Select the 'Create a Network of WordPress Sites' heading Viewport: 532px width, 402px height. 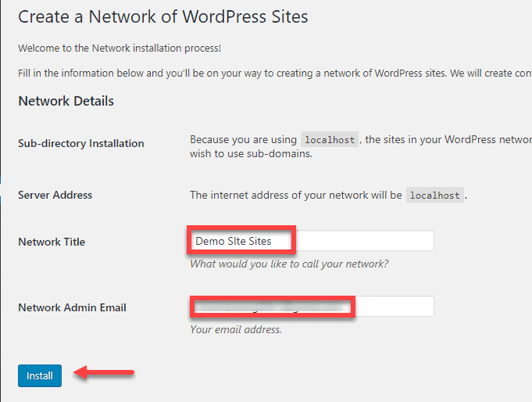pos(162,16)
